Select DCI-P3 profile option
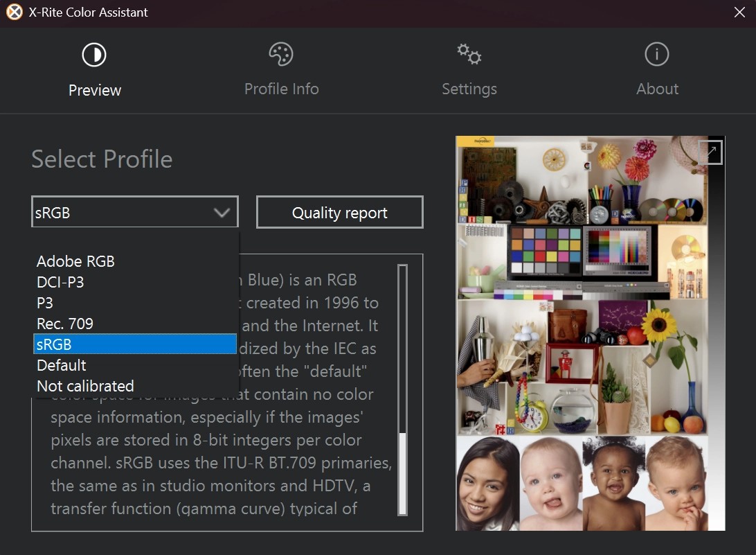Viewport: 756px width, 555px height. tap(60, 282)
